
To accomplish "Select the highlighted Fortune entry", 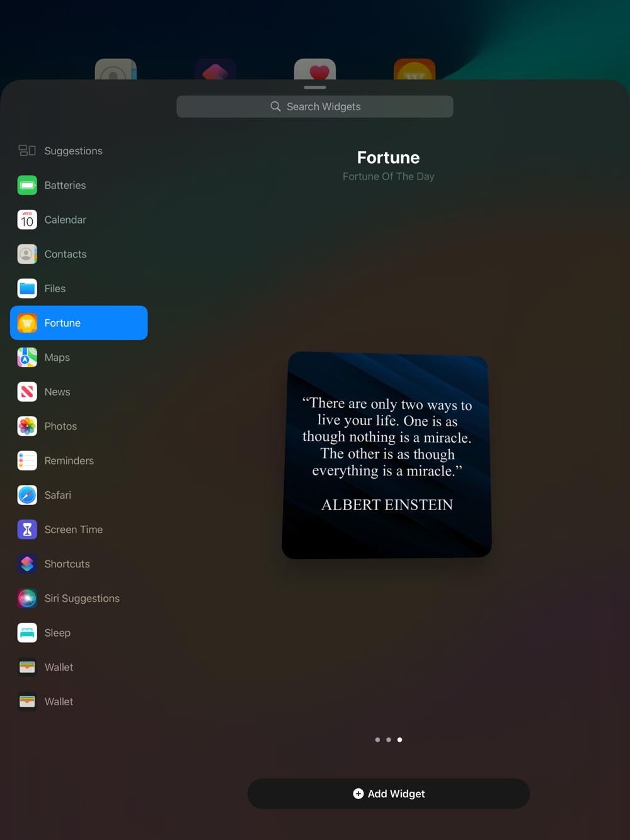I will pos(79,323).
